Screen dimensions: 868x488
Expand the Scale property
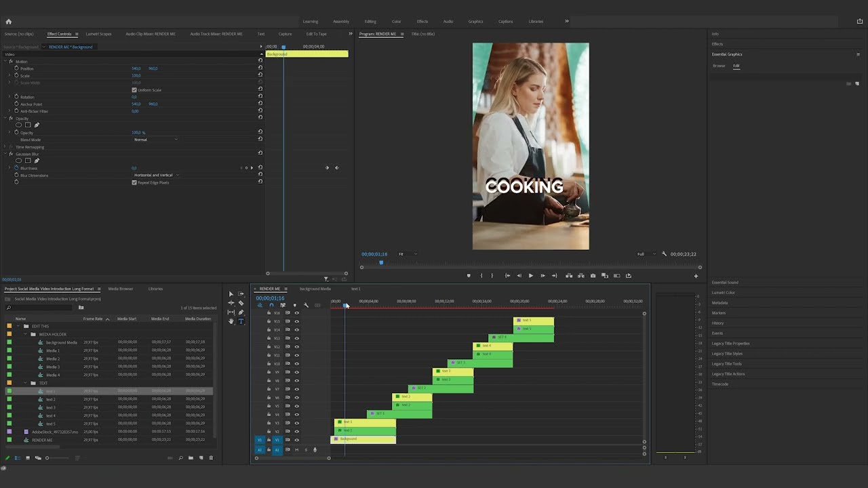(x=9, y=76)
